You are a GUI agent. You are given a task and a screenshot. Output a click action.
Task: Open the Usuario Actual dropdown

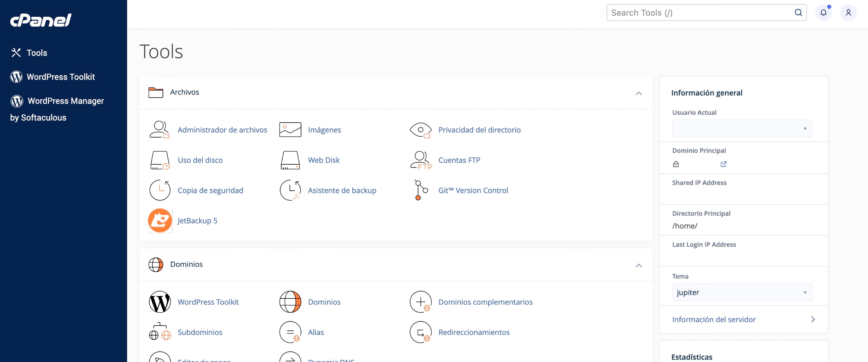[742, 129]
